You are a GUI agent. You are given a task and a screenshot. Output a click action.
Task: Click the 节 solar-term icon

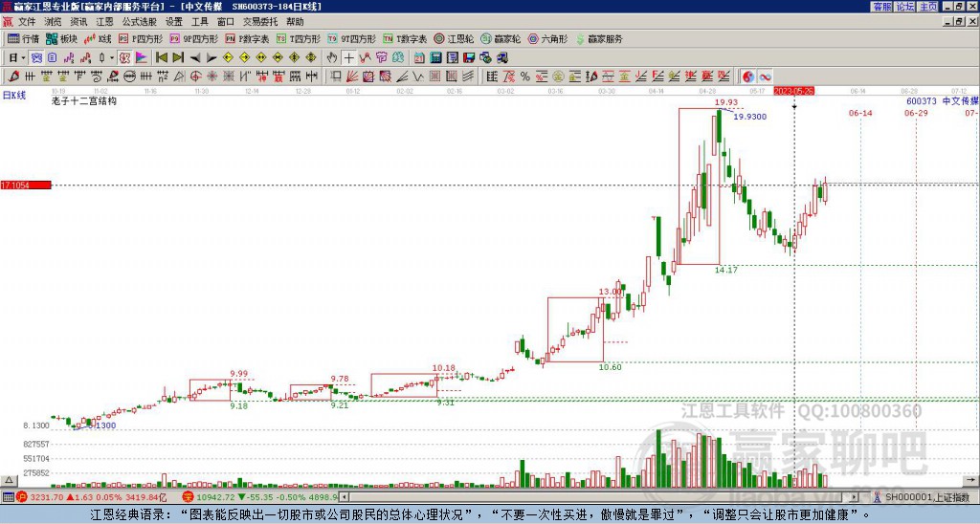point(381,58)
